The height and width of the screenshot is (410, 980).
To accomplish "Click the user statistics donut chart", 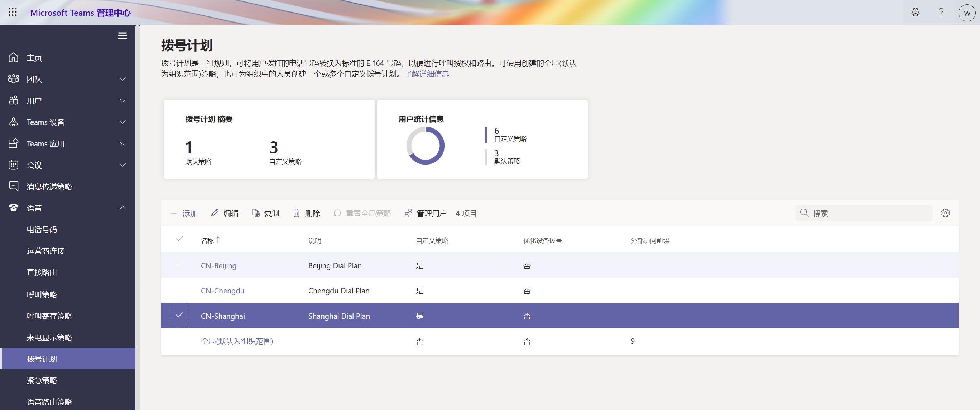I will [425, 146].
